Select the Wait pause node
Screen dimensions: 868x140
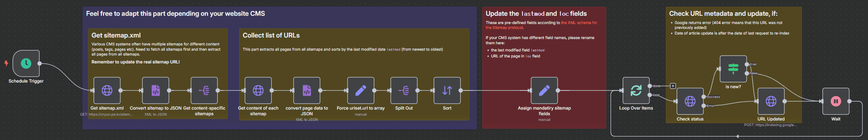tap(836, 101)
